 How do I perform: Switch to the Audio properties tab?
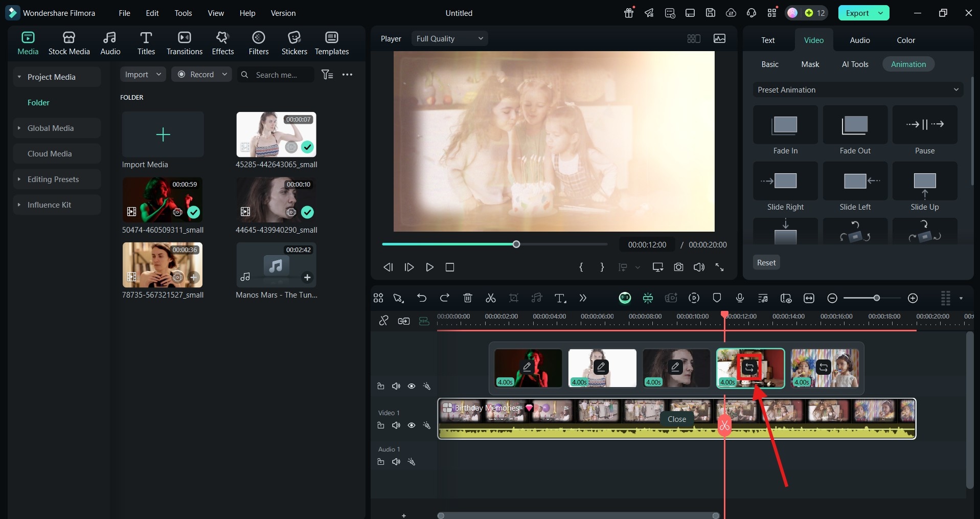click(860, 40)
